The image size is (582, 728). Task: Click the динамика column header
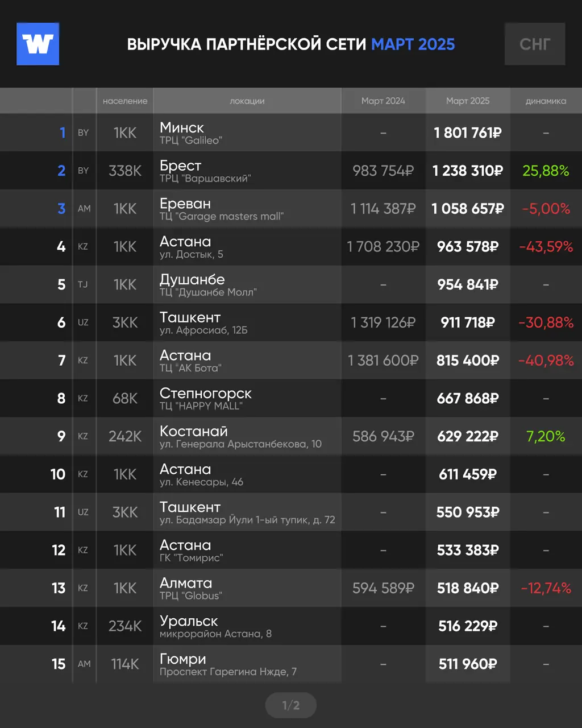point(546,101)
